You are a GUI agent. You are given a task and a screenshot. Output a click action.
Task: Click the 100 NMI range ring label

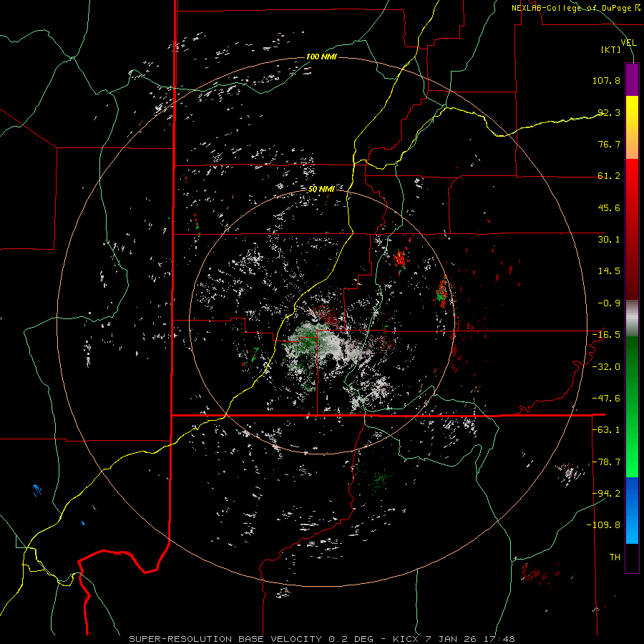(321, 57)
